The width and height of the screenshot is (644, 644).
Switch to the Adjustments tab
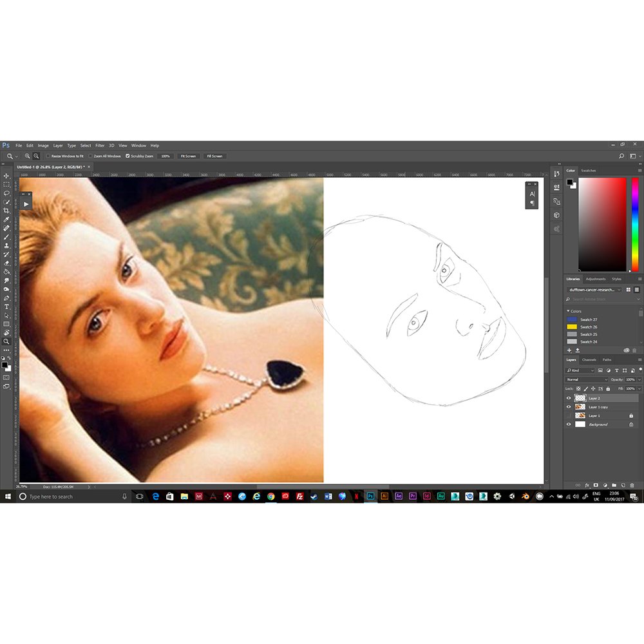596,279
